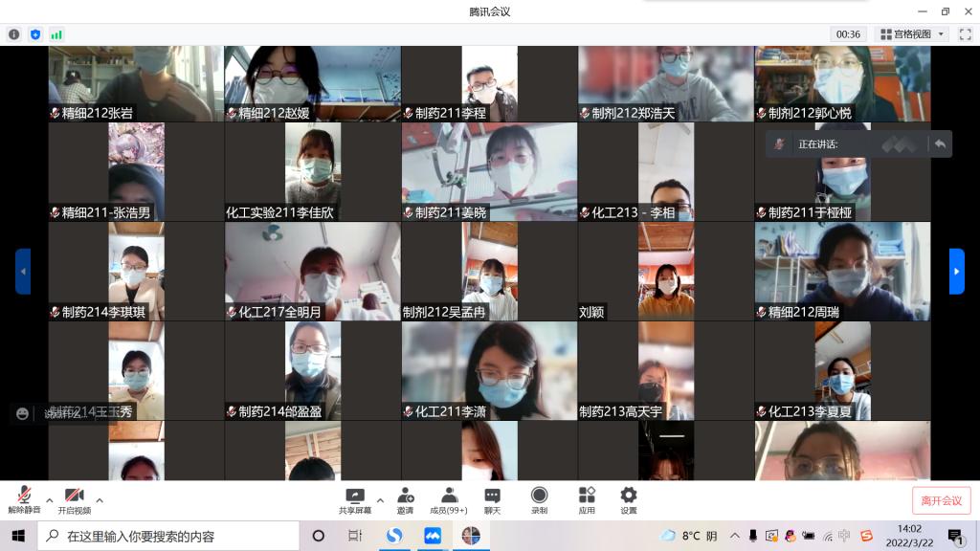Expand audio options arrow beside 解除静音

tap(49, 499)
